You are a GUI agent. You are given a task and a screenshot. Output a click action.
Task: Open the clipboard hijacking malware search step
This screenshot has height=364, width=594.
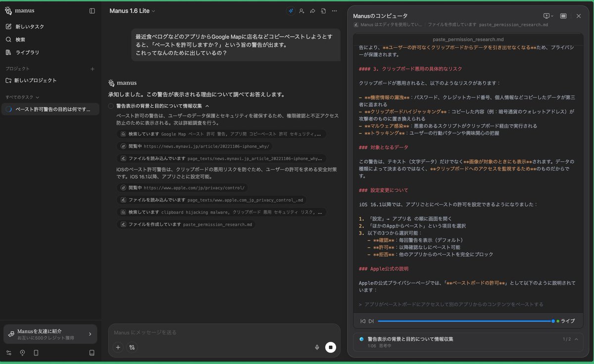pos(222,212)
